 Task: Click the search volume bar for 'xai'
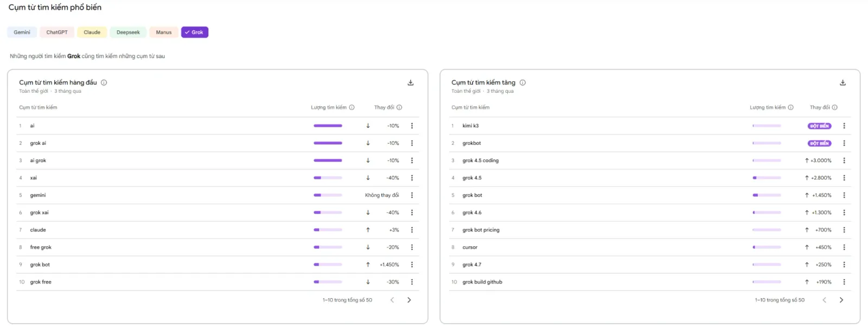[x=328, y=178]
